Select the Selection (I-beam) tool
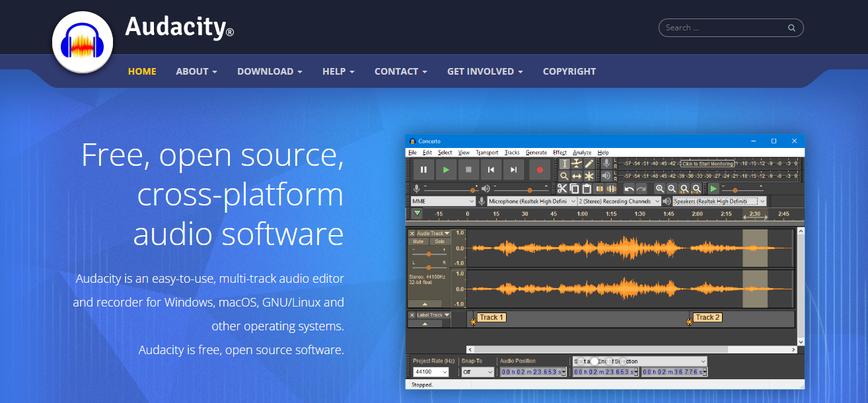The width and height of the screenshot is (868, 403). (564, 164)
